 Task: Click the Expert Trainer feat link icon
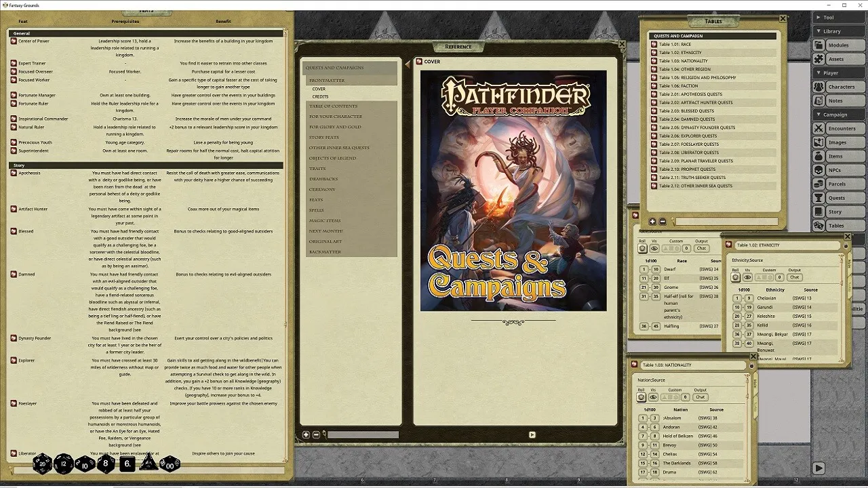(x=14, y=63)
